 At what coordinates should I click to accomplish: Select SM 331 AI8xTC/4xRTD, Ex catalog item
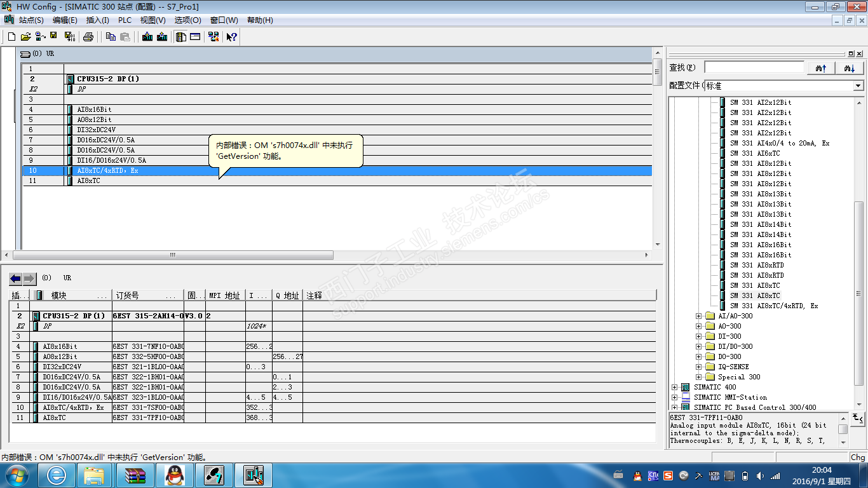pos(774,306)
